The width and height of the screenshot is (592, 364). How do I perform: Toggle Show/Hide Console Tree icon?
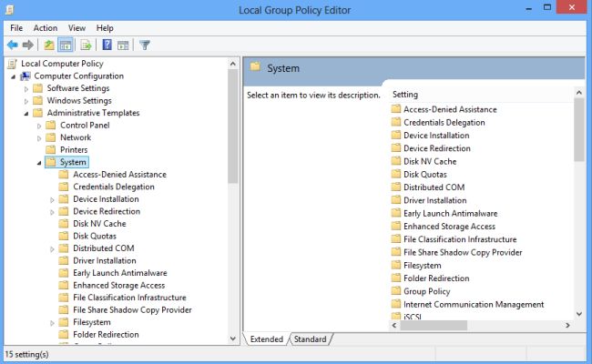coord(66,45)
